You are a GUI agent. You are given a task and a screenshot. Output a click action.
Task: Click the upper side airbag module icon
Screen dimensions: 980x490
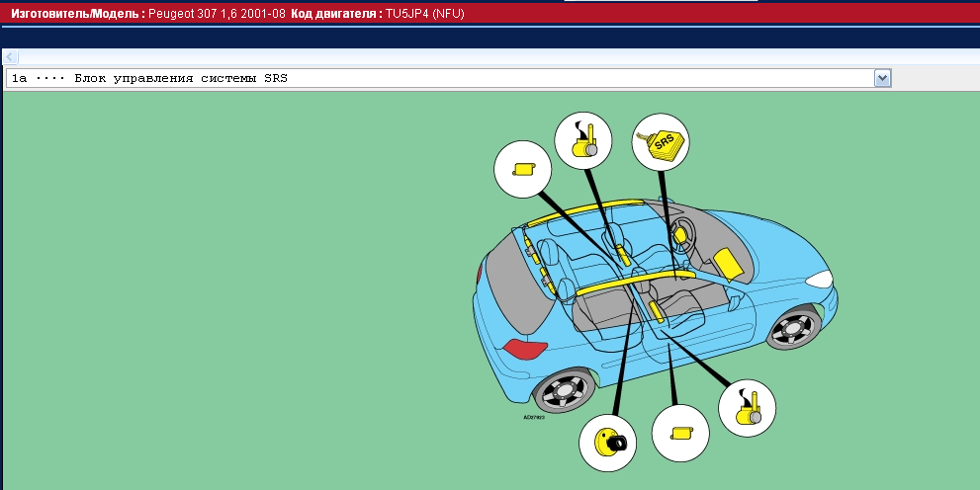click(x=523, y=169)
